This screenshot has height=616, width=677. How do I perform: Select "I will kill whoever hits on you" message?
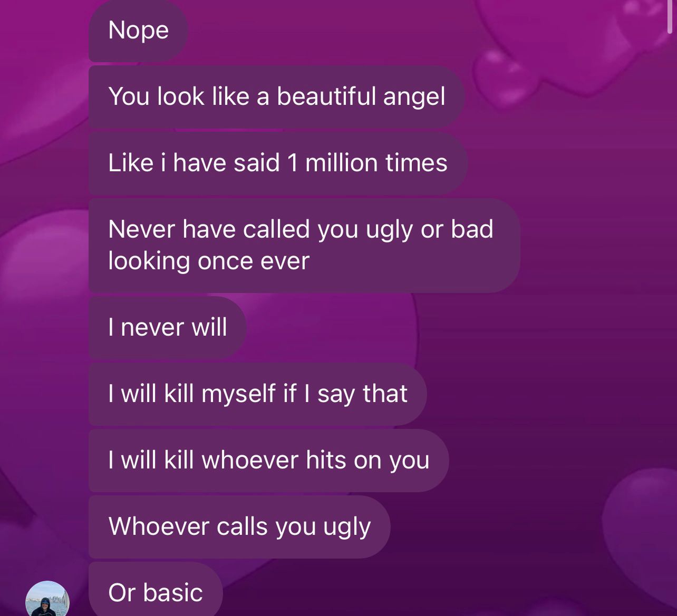pyautogui.click(x=269, y=460)
